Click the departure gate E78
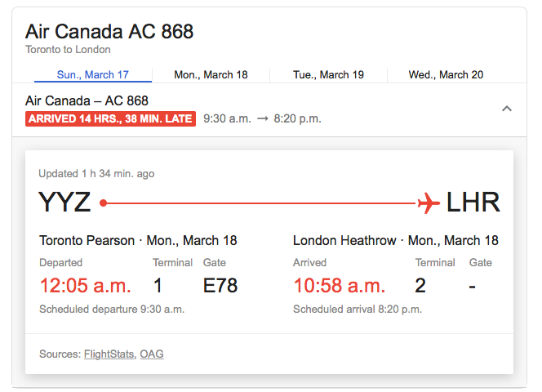This screenshot has width=542, height=392. (x=220, y=286)
